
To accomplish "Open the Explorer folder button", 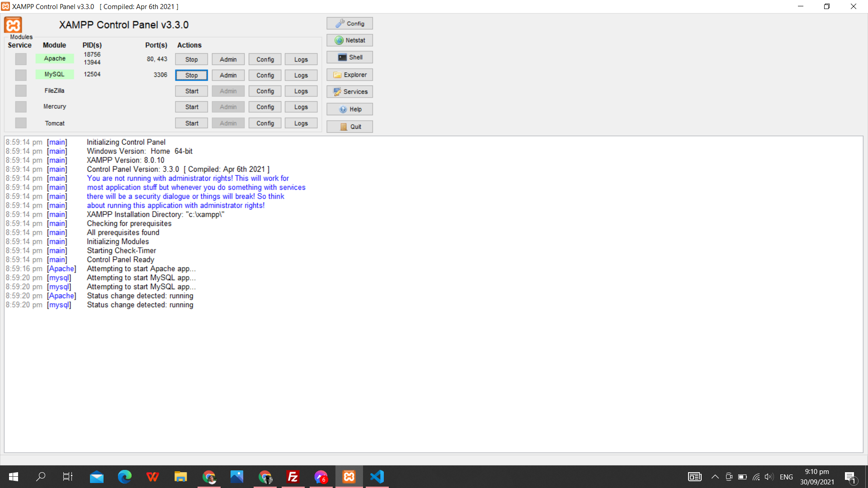I will coord(349,75).
